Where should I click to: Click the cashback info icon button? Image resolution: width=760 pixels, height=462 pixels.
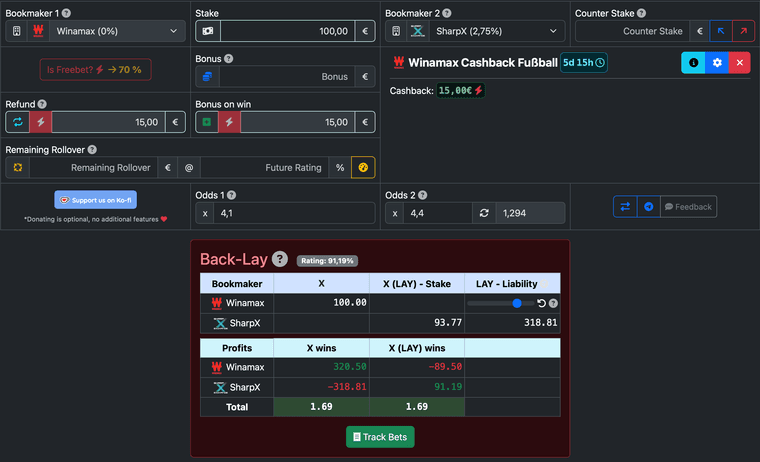tap(693, 63)
